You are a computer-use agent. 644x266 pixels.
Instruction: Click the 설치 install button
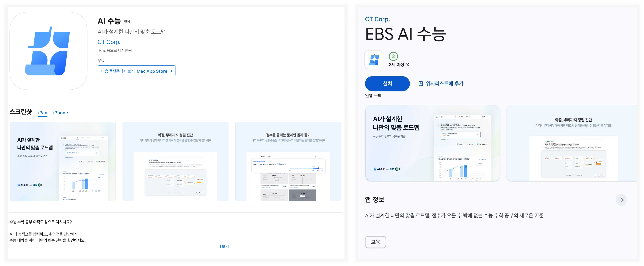tap(387, 84)
